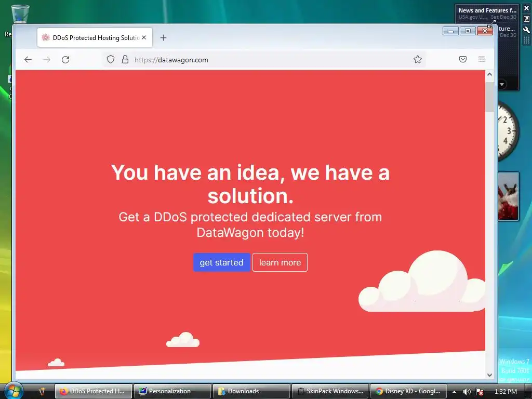Screen dimensions: 532x399
Task: Open gadget options wrench icon
Action: 527,30
